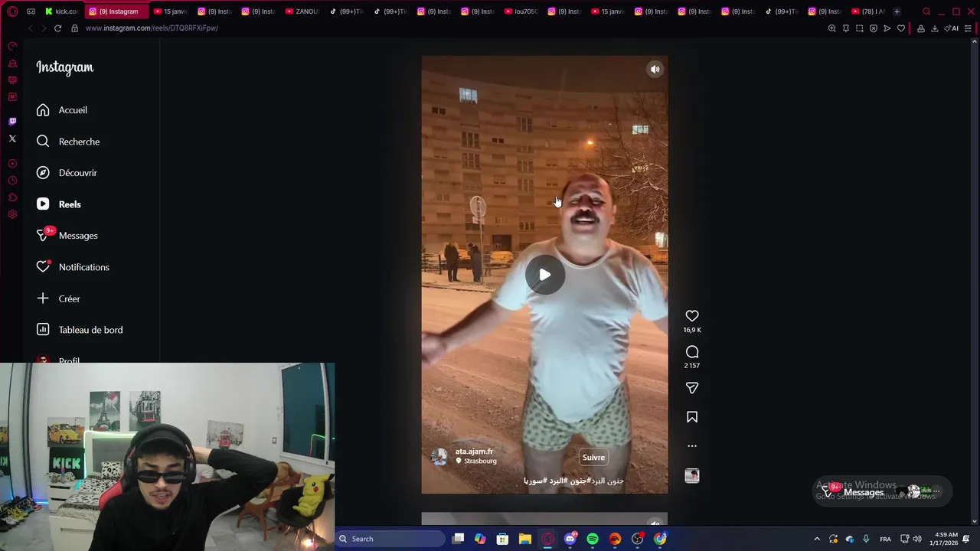
Task: Click the instagram.com URL address field
Action: (152, 28)
